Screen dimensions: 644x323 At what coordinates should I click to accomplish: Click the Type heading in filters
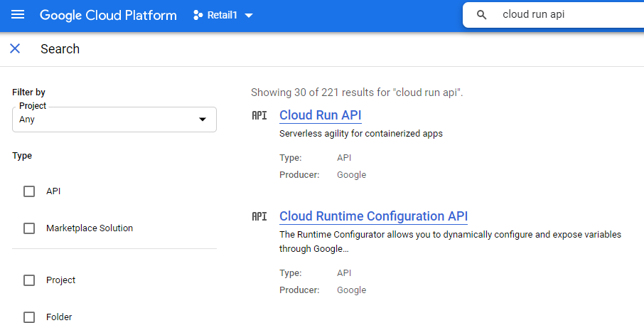click(x=22, y=156)
